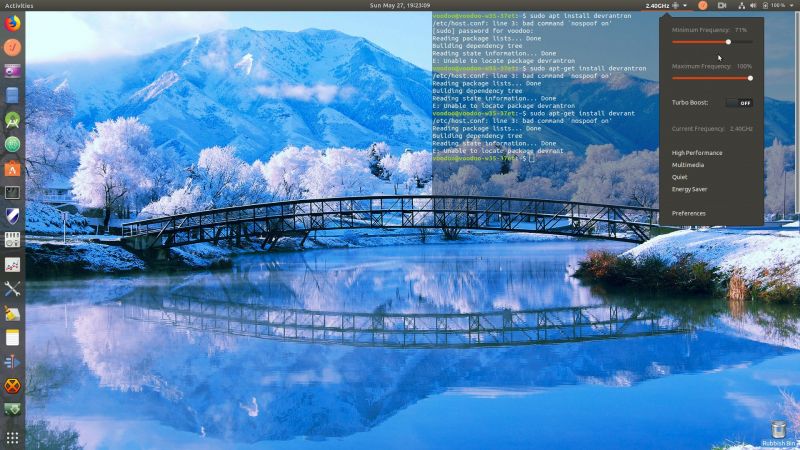The height and width of the screenshot is (450, 800).
Task: Click the blue shield icon in dock
Action: click(12, 217)
